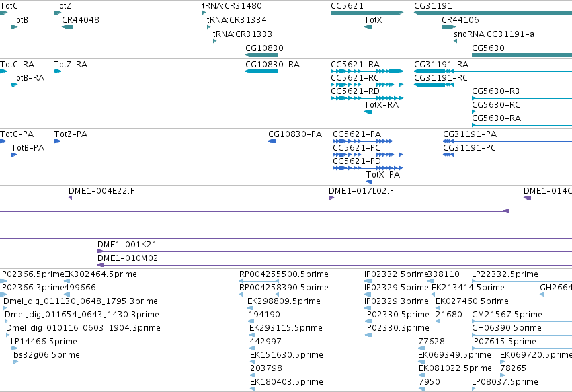Click RP004258390.5prime feature label
Viewport: 572px width, 392px height.
[284, 288]
